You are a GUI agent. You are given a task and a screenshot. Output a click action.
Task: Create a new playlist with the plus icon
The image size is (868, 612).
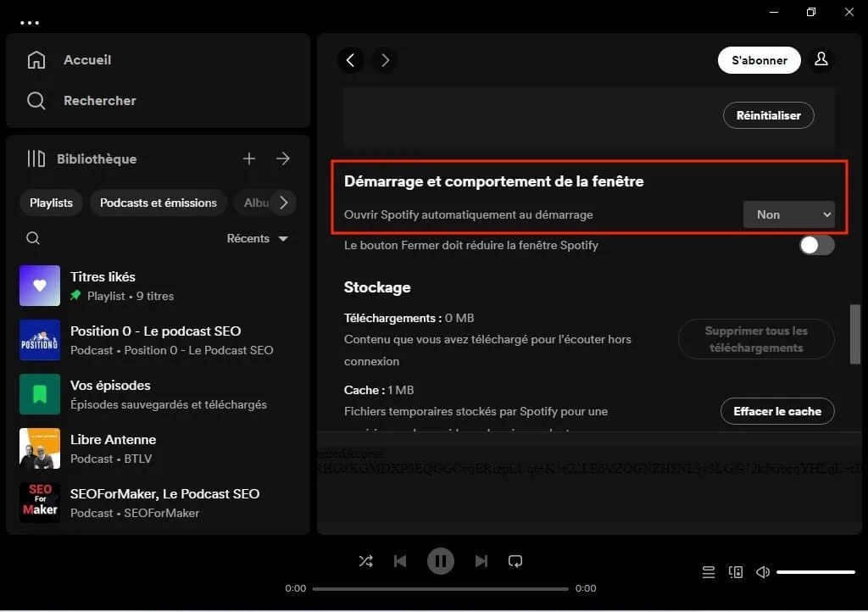tap(249, 159)
